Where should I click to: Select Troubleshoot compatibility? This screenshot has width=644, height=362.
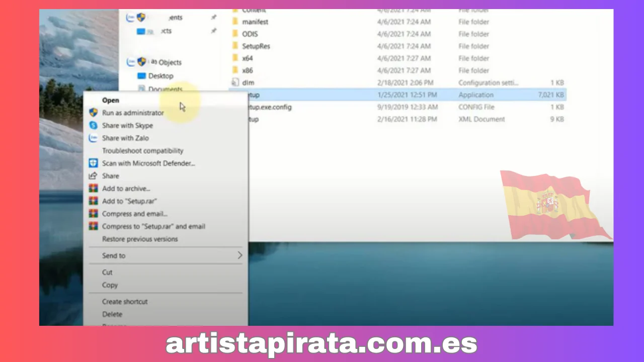pyautogui.click(x=142, y=150)
